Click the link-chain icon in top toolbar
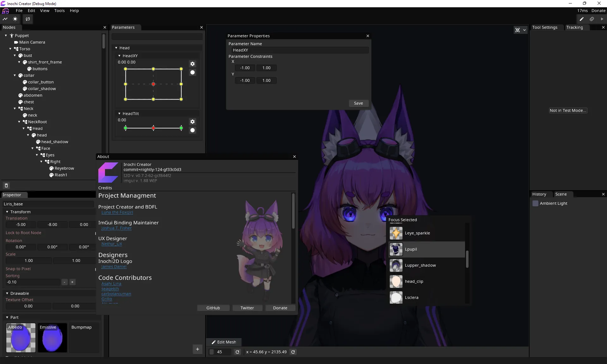 point(592,19)
